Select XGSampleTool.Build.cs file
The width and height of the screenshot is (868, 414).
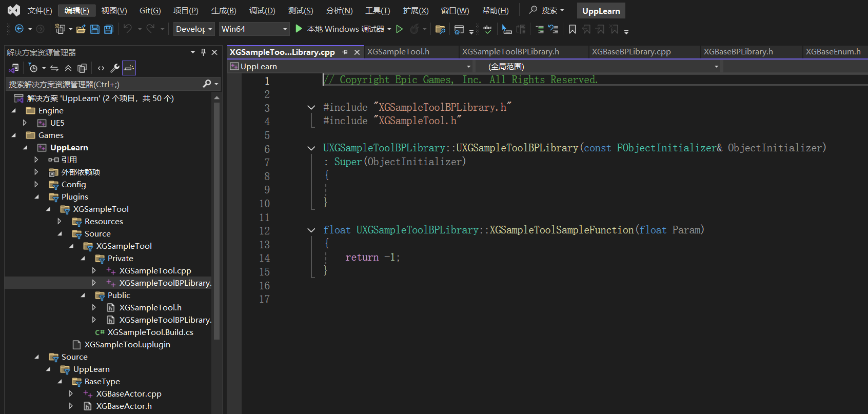coord(150,332)
